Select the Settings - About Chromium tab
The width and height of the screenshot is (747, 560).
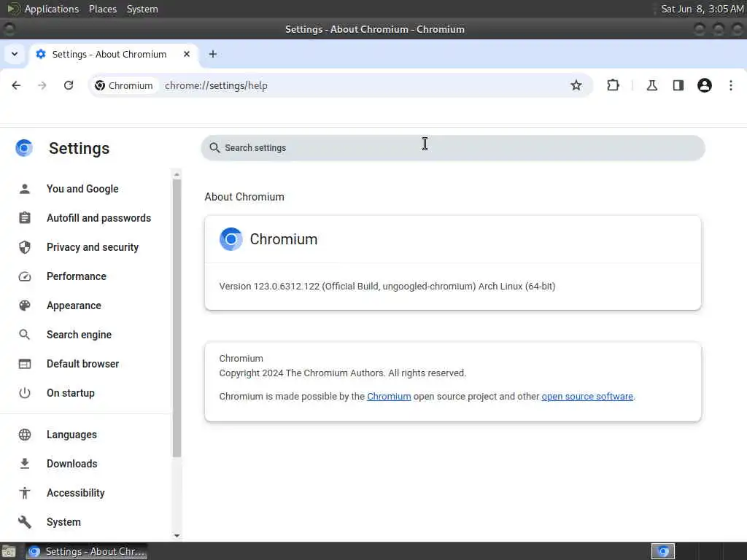tap(115, 54)
